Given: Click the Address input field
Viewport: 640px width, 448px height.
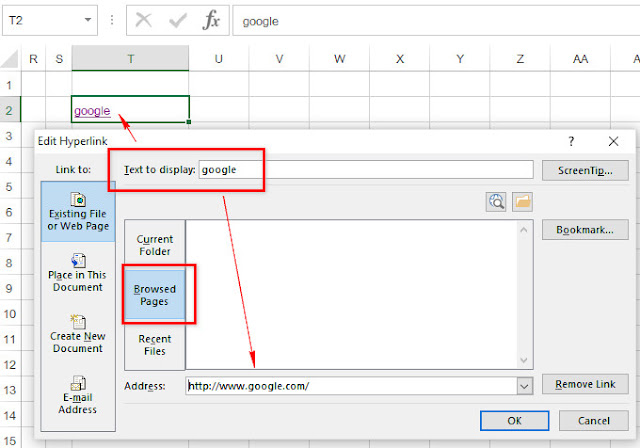Looking at the screenshot, I should (x=351, y=386).
